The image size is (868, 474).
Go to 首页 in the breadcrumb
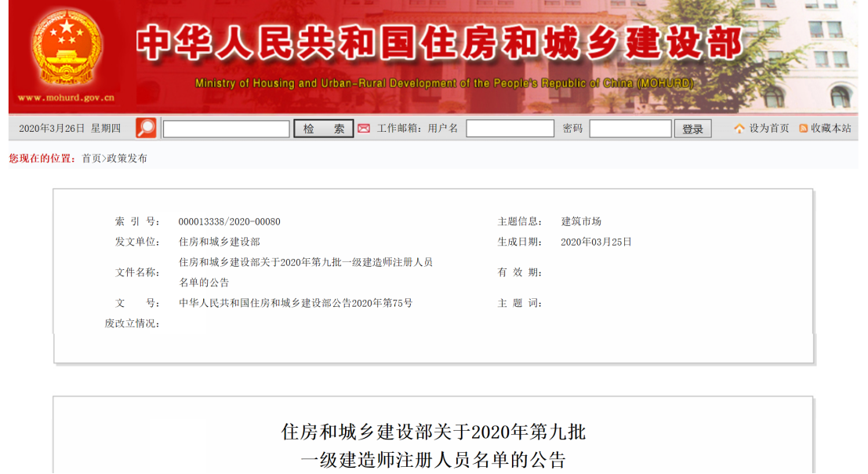(x=91, y=159)
